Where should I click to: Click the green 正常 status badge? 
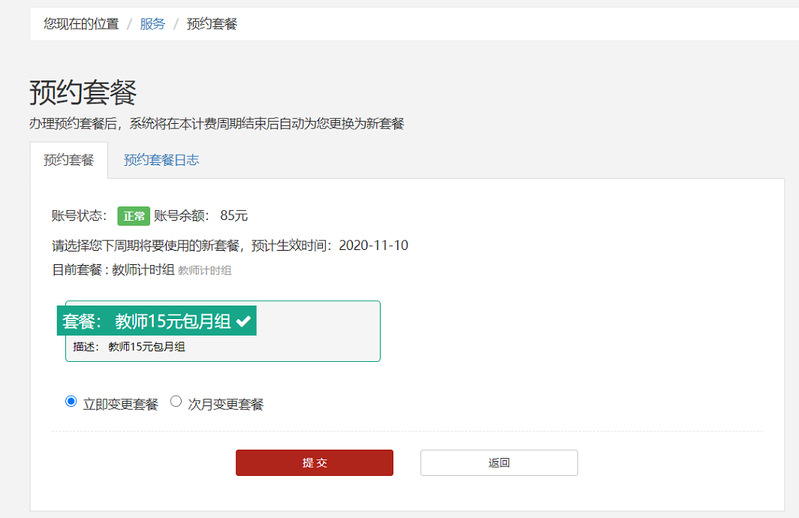pos(133,215)
